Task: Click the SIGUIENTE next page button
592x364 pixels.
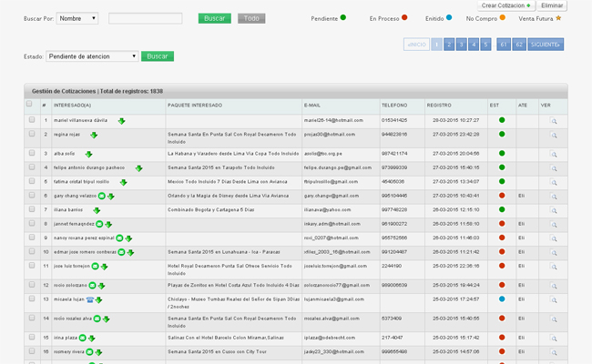Action: (545, 45)
